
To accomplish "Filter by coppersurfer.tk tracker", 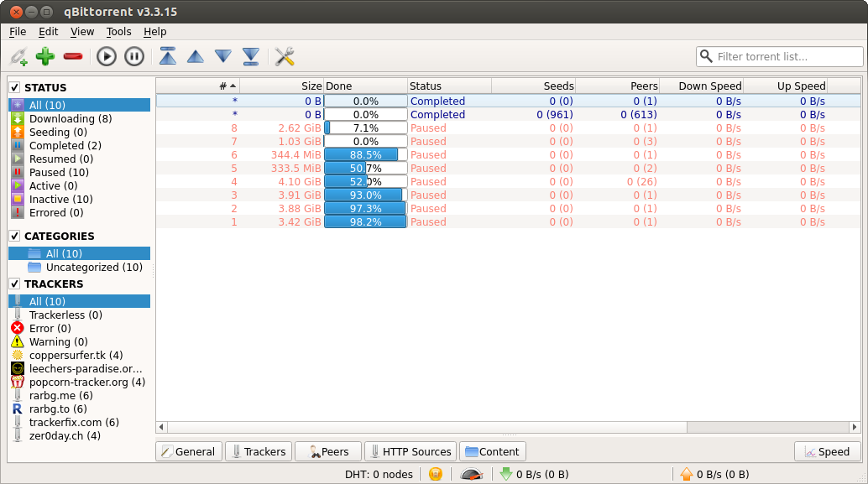I will (x=79, y=355).
